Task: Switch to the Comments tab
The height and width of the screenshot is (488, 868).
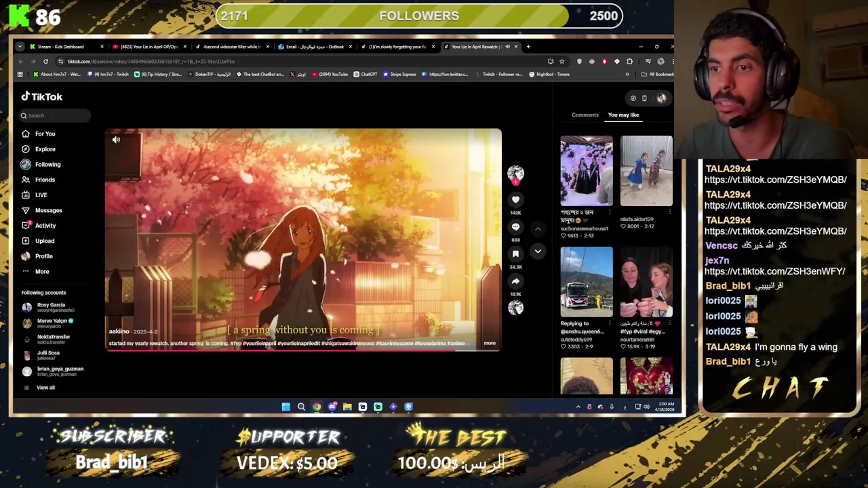Action: (585, 115)
